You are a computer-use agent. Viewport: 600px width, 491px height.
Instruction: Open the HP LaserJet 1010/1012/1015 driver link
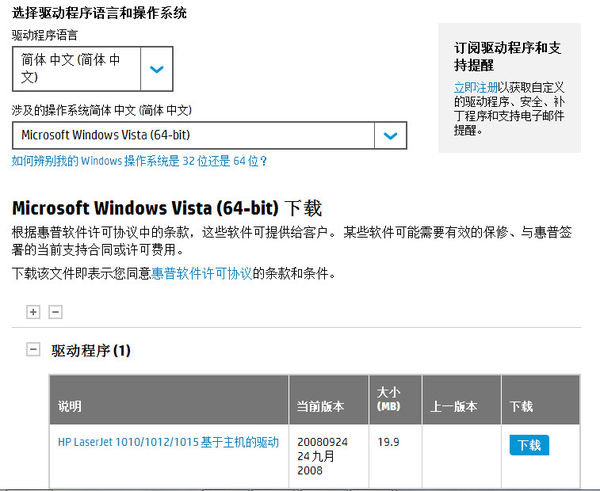pyautogui.click(x=168, y=442)
